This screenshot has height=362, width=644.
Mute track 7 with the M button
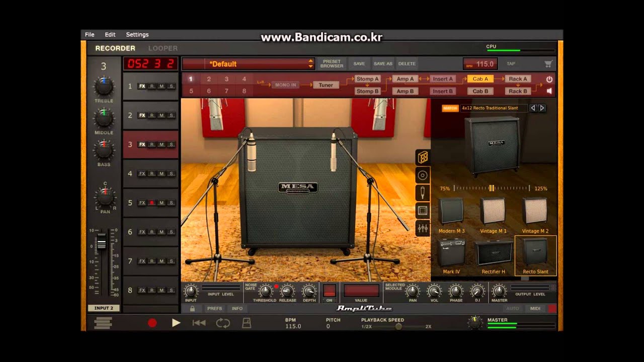coord(162,261)
